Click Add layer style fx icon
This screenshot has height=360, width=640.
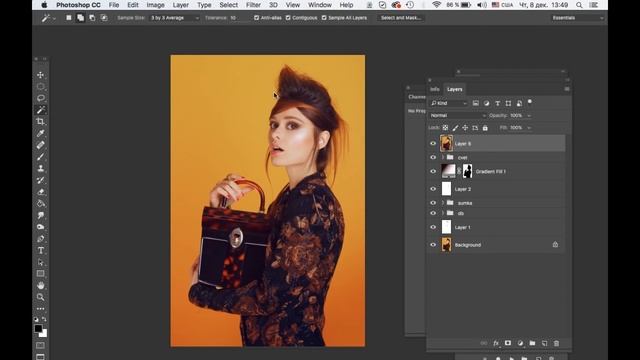click(x=496, y=343)
